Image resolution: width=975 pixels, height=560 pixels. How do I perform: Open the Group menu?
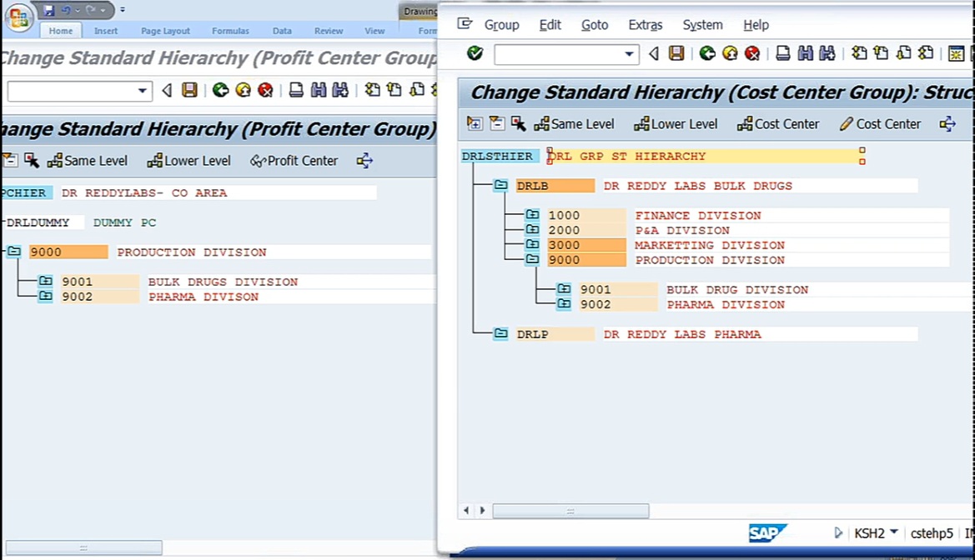(x=501, y=25)
